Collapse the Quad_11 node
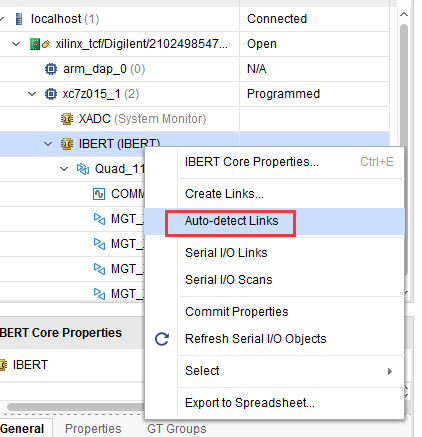 click(x=64, y=169)
